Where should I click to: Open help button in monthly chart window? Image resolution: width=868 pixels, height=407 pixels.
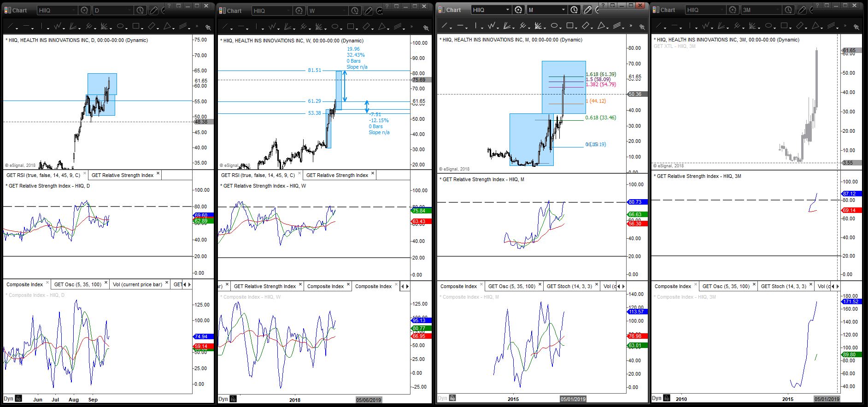click(x=603, y=5)
